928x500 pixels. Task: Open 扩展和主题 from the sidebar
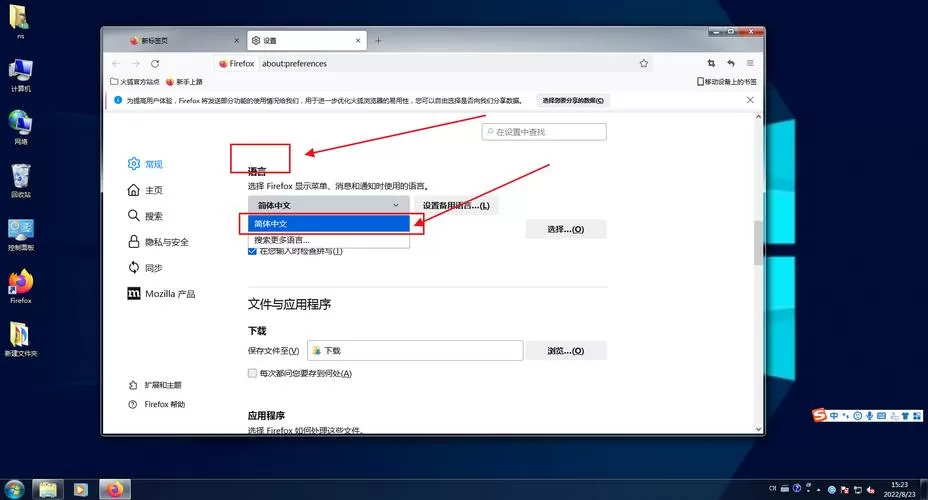coord(155,385)
